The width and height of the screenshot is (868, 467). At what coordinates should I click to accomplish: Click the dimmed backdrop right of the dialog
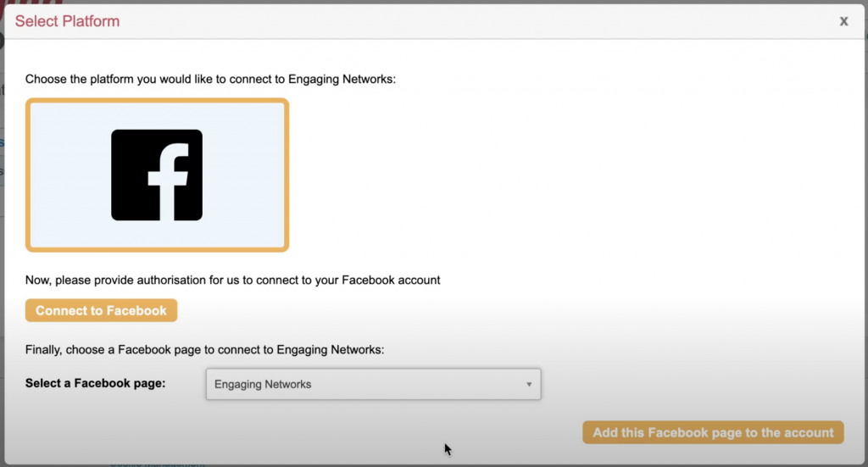[864, 254]
